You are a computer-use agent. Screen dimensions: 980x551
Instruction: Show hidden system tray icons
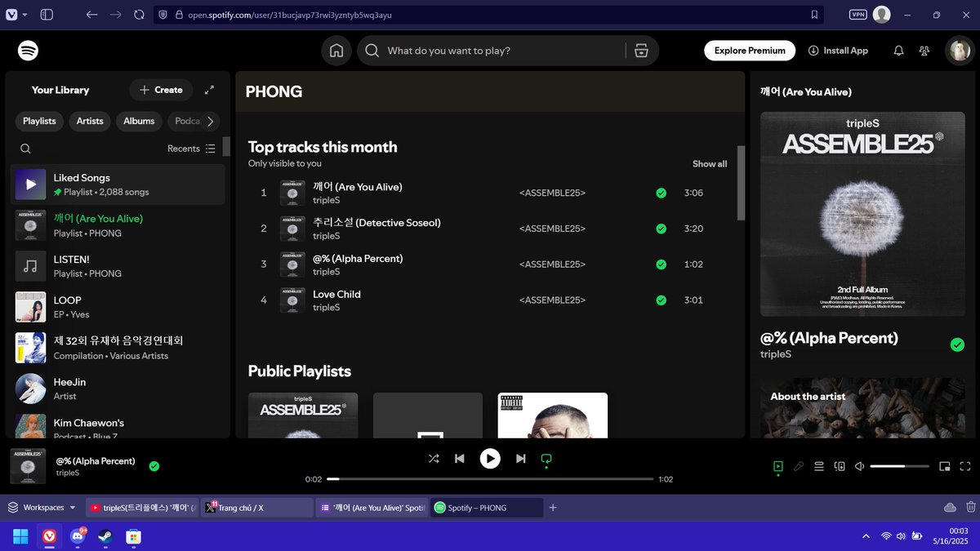pyautogui.click(x=866, y=536)
